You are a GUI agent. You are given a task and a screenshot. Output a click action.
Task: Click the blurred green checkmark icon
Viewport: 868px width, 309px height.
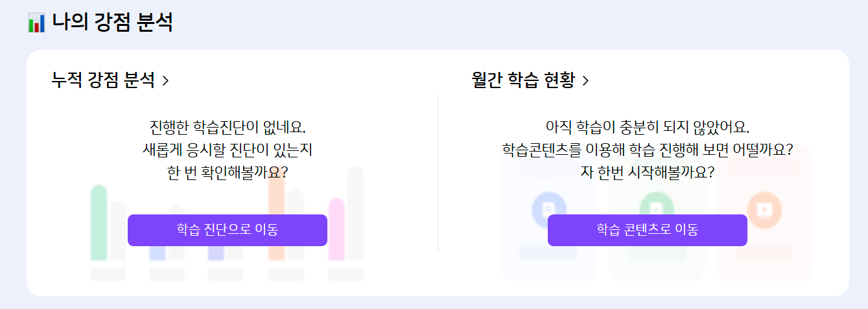point(656,209)
